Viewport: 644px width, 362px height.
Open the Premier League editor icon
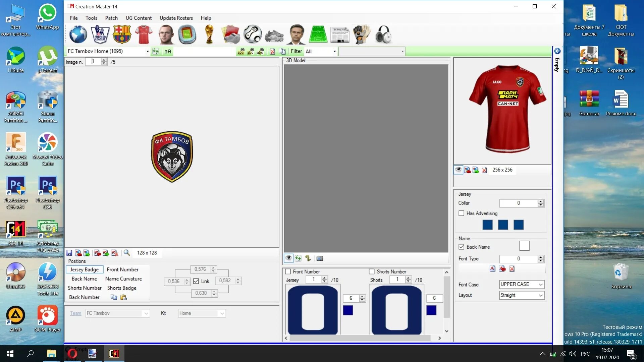(100, 34)
